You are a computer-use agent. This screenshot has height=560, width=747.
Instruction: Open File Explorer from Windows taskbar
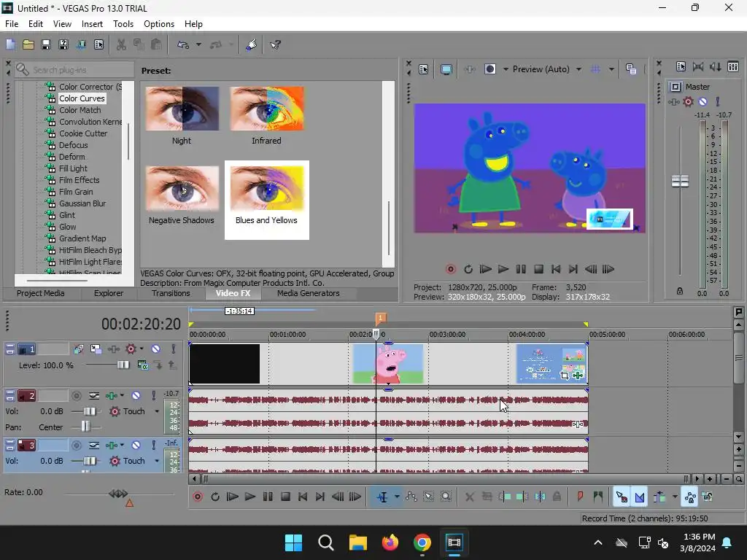click(x=357, y=542)
